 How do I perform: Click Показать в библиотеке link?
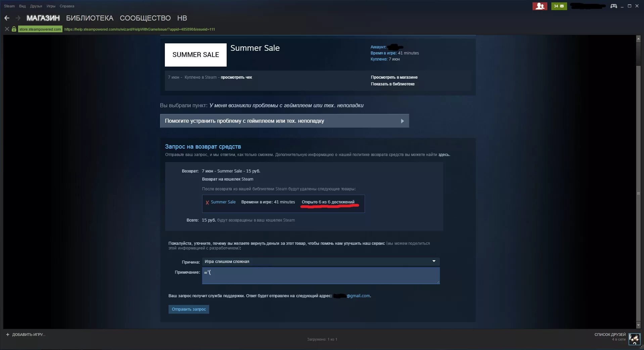393,84
